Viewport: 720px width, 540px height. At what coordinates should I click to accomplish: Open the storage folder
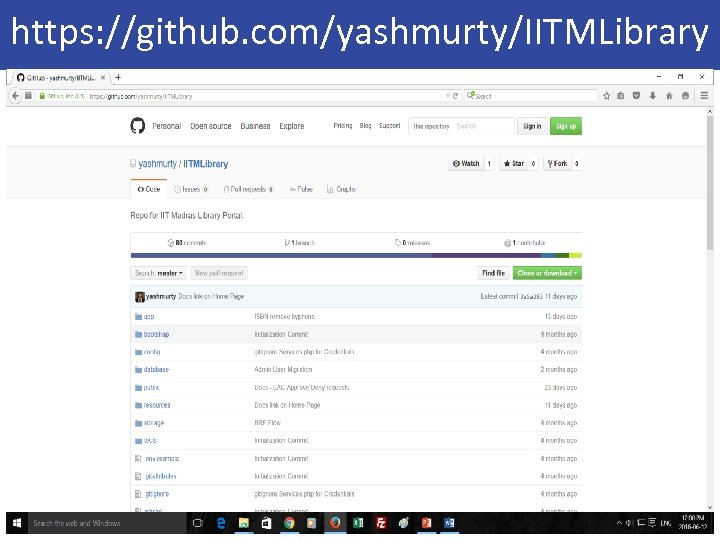point(154,423)
